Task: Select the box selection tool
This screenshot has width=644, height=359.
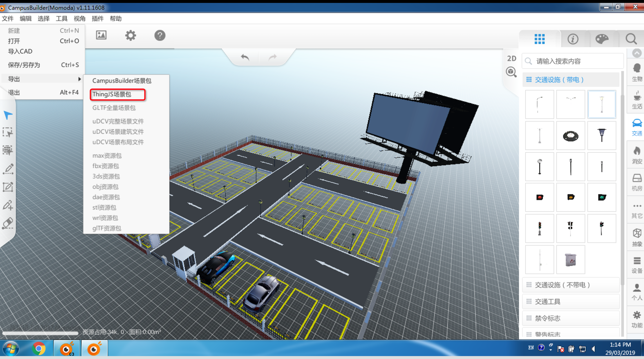Action: (8, 132)
